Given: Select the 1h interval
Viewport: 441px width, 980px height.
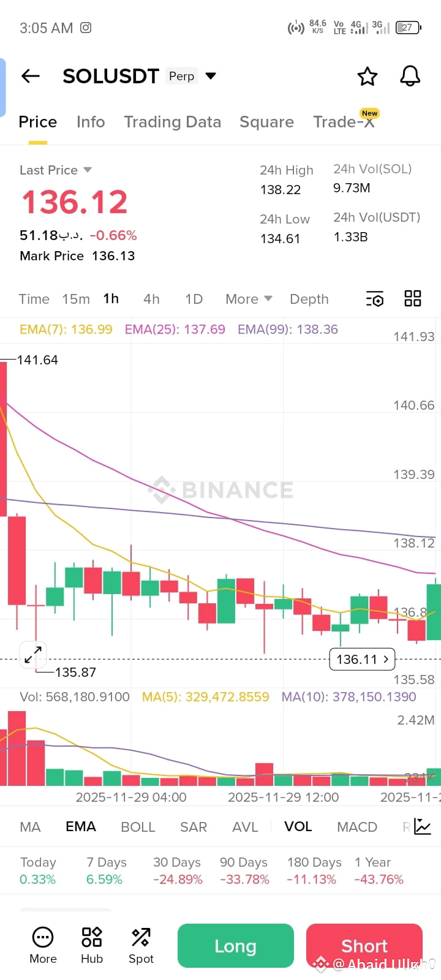Looking at the screenshot, I should coord(111,298).
